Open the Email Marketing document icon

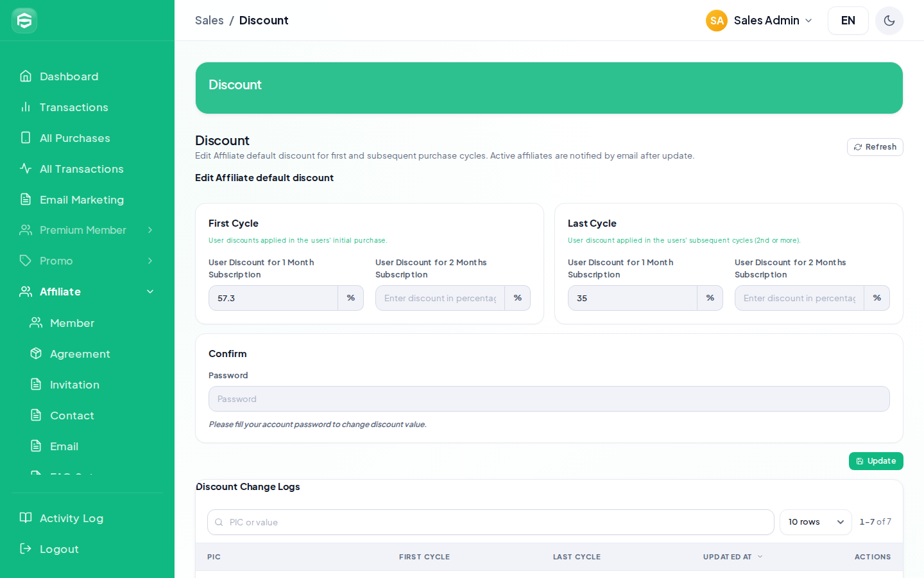click(26, 199)
